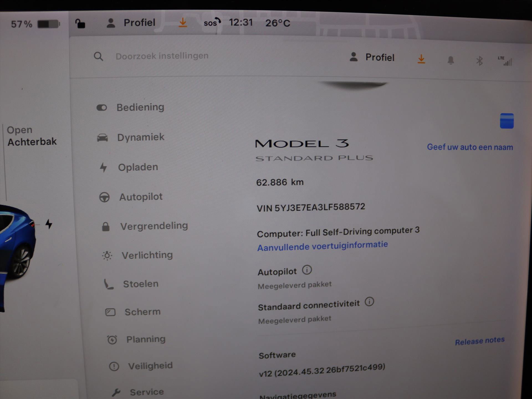532x399 pixels.
Task: Open 'Aanvullende voertuiginformatie' link
Action: pos(323,246)
